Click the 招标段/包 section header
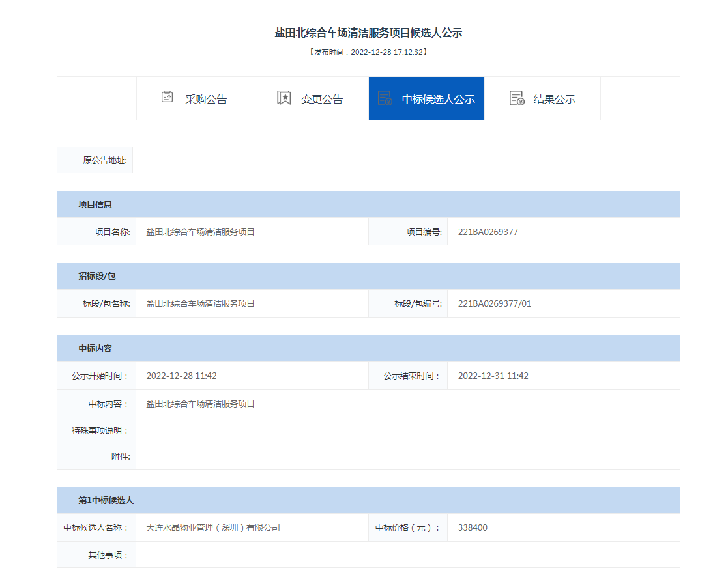This screenshot has height=575, width=728. [369, 276]
